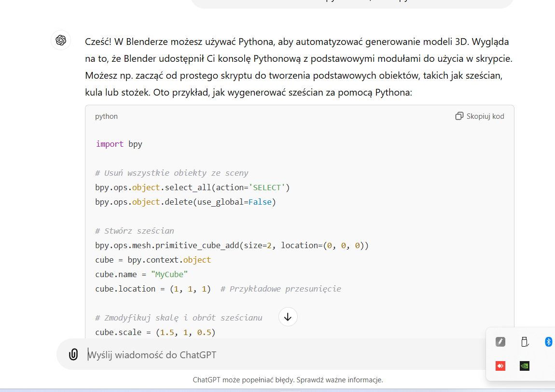Jump to bottom with the down-arrow button

click(288, 317)
